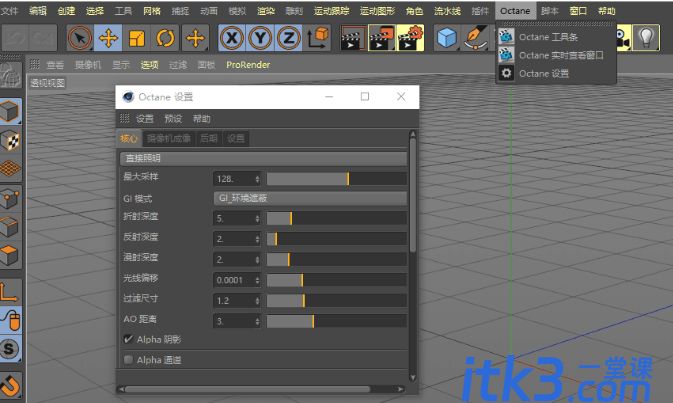Toggle Y axis lock
Viewport: 673px width, 403px height.
tap(260, 38)
